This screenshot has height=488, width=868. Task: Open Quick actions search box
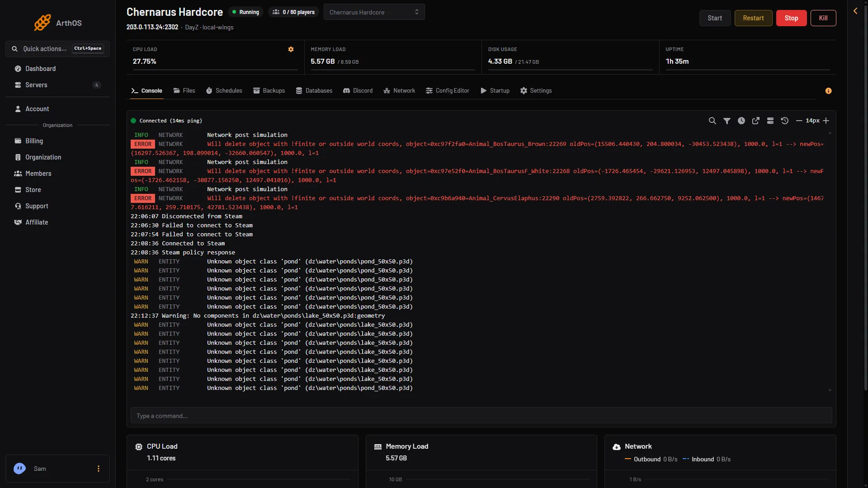pos(57,49)
